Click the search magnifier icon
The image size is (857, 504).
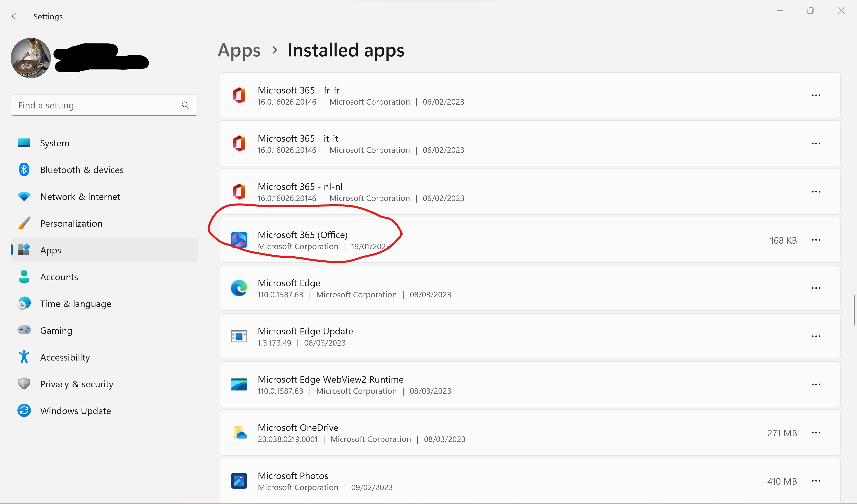coord(185,105)
